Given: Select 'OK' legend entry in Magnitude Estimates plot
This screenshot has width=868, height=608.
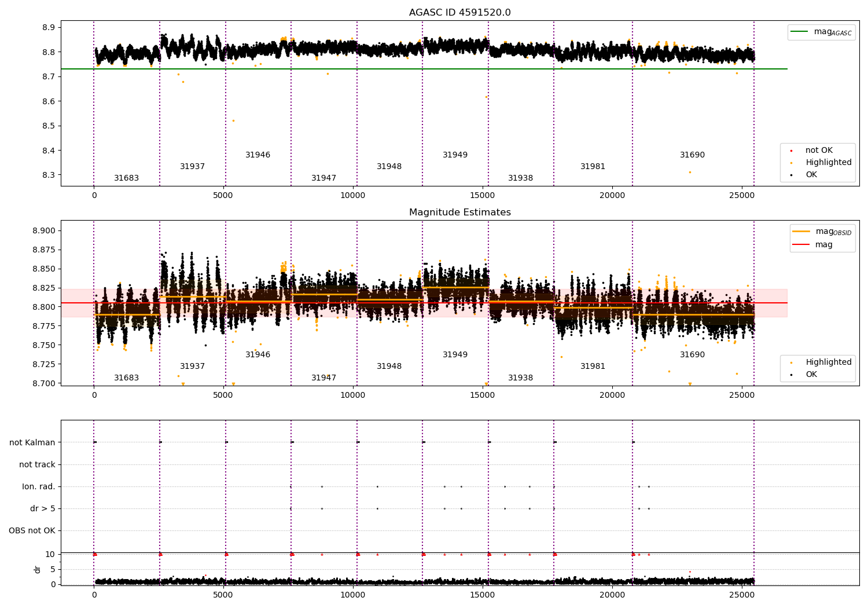Looking at the screenshot, I should (x=811, y=375).
